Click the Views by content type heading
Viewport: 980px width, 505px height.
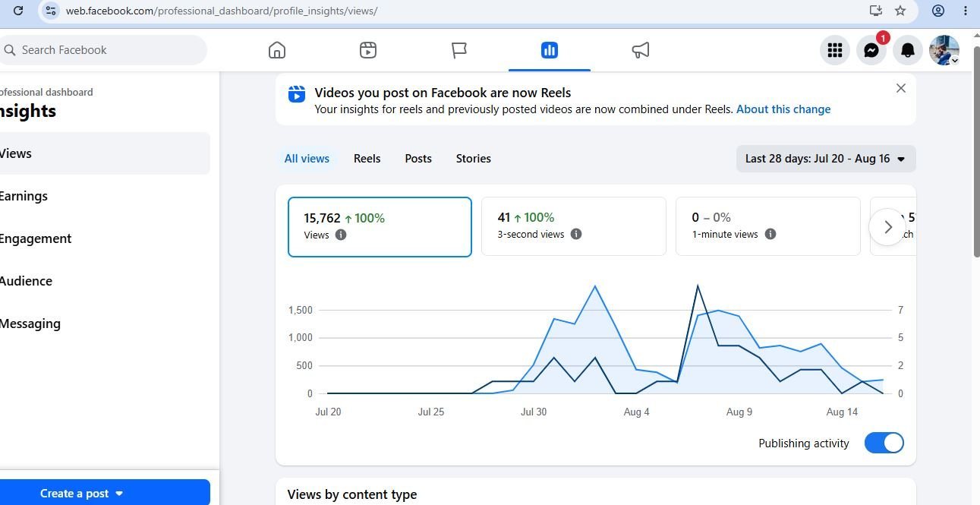point(352,494)
